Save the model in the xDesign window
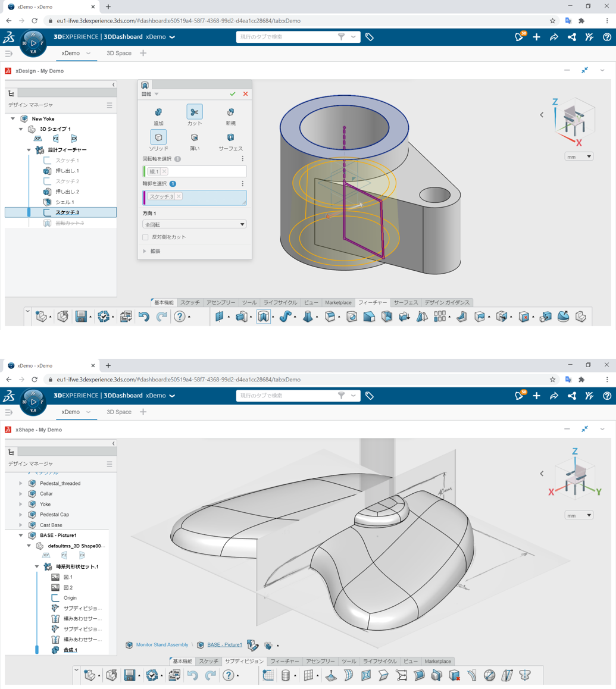The height and width of the screenshot is (689, 616). pyautogui.click(x=81, y=317)
